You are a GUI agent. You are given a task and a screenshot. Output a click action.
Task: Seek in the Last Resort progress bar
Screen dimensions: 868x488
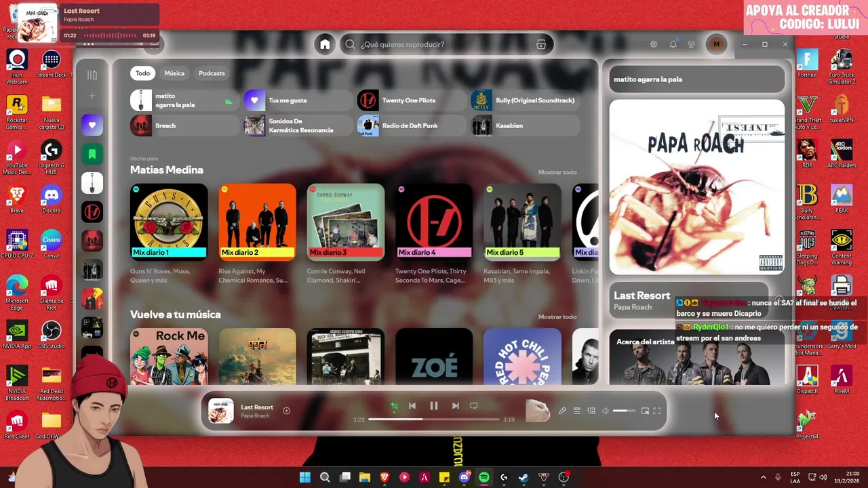coord(434,420)
